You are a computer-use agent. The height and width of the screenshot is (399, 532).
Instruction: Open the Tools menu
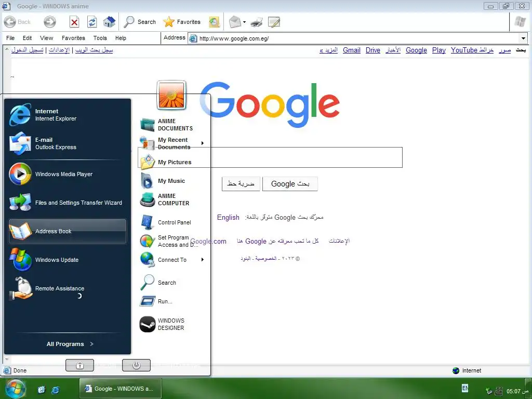click(100, 38)
